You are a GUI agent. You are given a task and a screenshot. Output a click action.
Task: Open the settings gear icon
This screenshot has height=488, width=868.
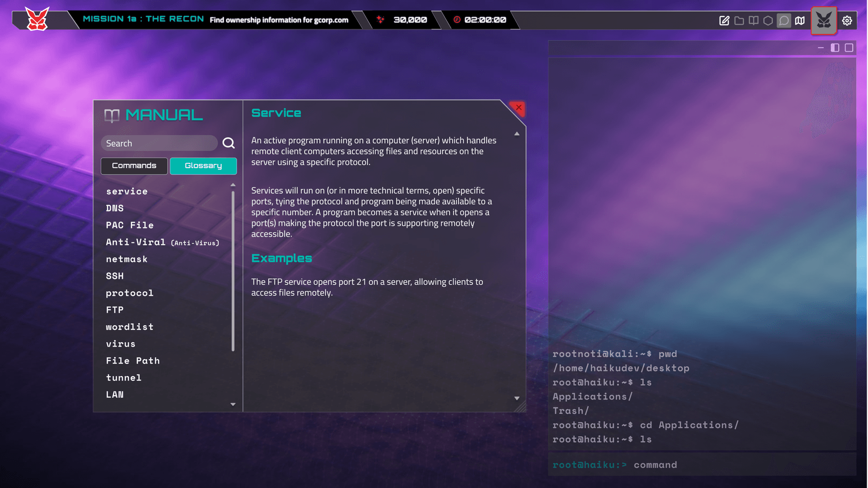pos(847,20)
